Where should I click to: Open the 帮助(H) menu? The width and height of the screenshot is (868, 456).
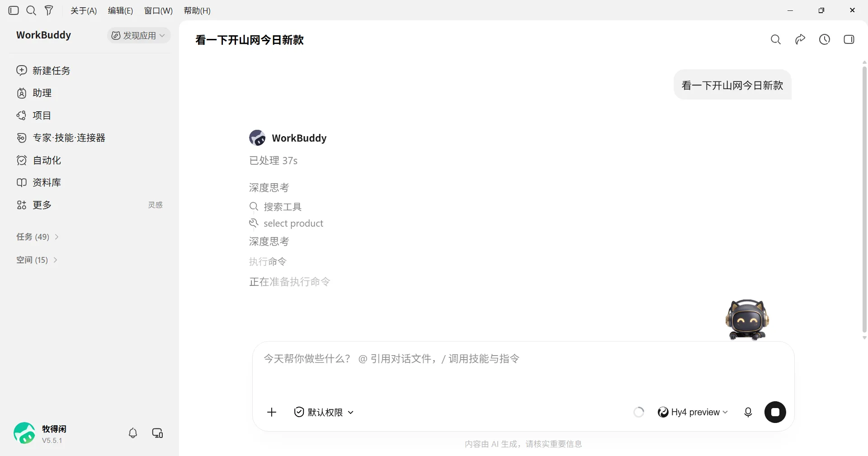coord(197,10)
